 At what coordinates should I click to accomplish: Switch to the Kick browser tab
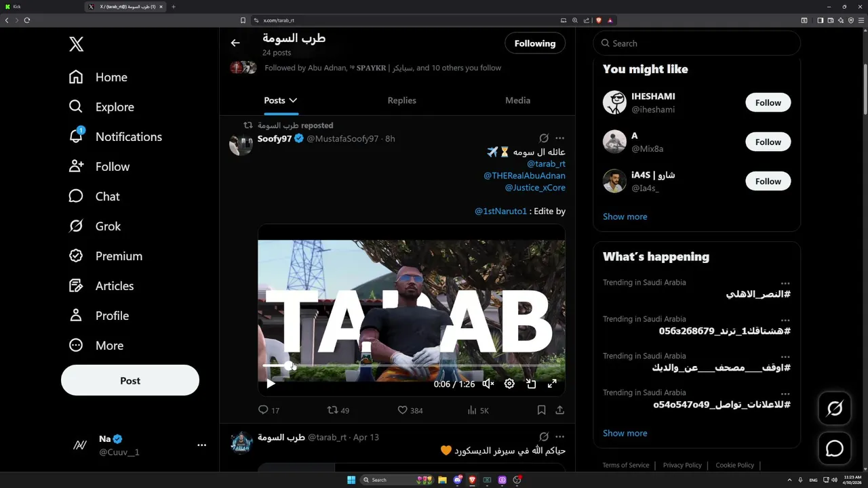pyautogui.click(x=41, y=7)
